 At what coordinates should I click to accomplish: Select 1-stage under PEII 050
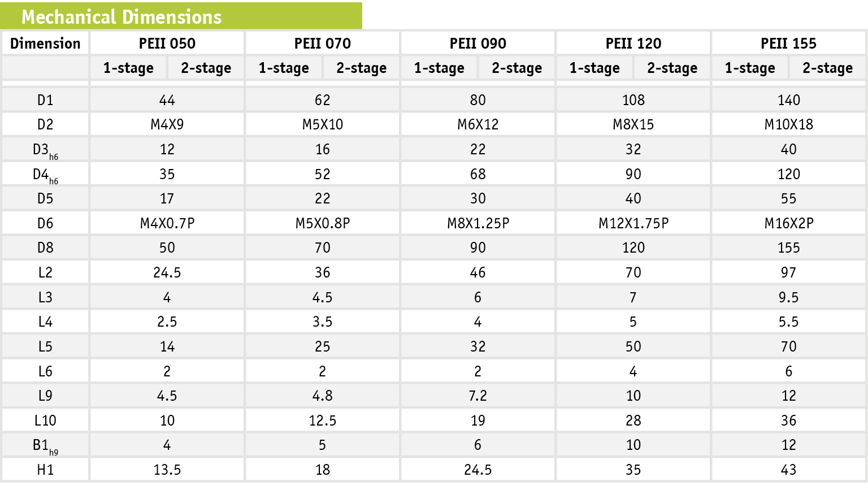pos(128,68)
